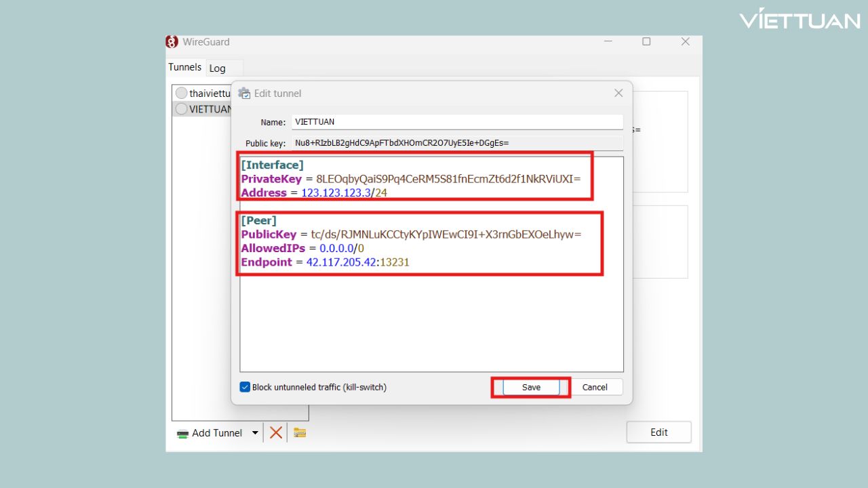Toggle Block untunneled traffic kill-switch checkbox
This screenshot has width=868, height=488.
tap(245, 387)
